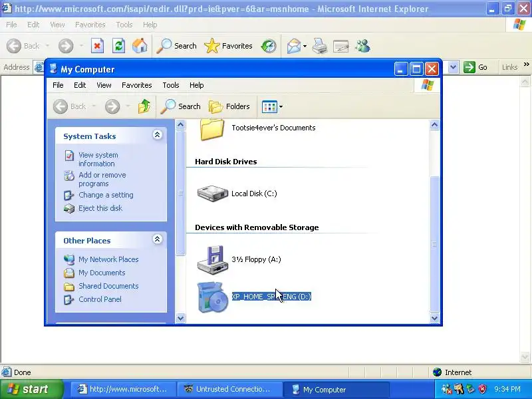Click scroll down arrow of file list
This screenshot has width=532, height=399.
[x=434, y=318]
